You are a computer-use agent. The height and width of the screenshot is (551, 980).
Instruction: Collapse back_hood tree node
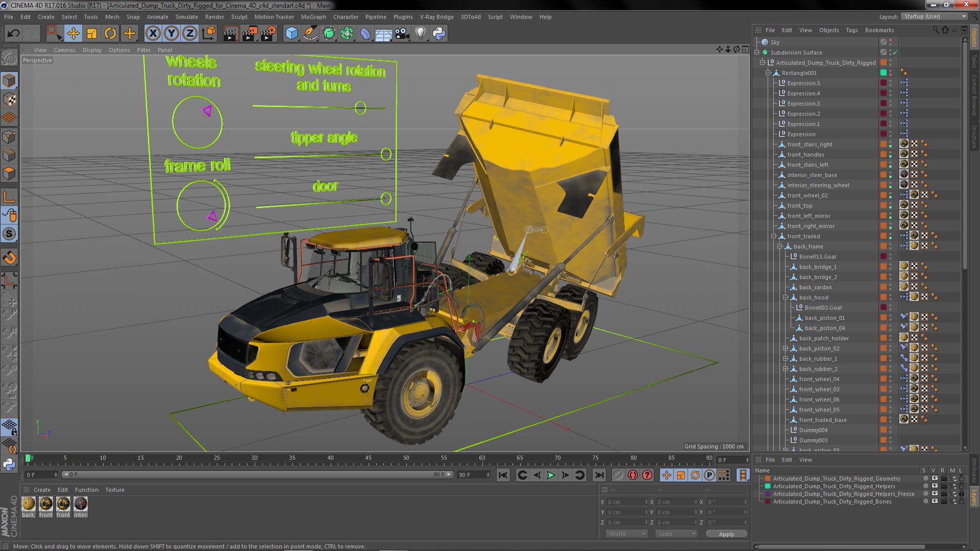(786, 297)
